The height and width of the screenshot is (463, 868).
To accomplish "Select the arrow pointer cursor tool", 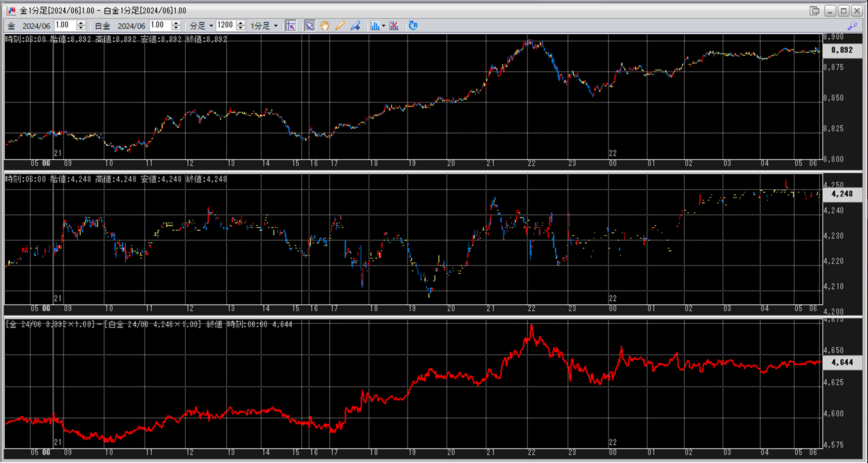I will click(310, 26).
